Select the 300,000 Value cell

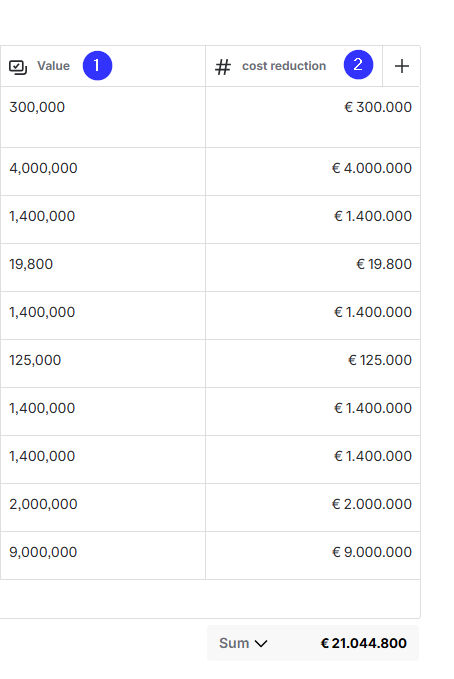[x=103, y=117]
